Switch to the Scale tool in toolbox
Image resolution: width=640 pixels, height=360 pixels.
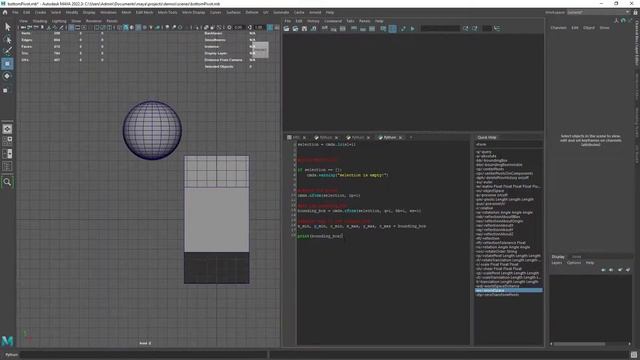coord(6,90)
